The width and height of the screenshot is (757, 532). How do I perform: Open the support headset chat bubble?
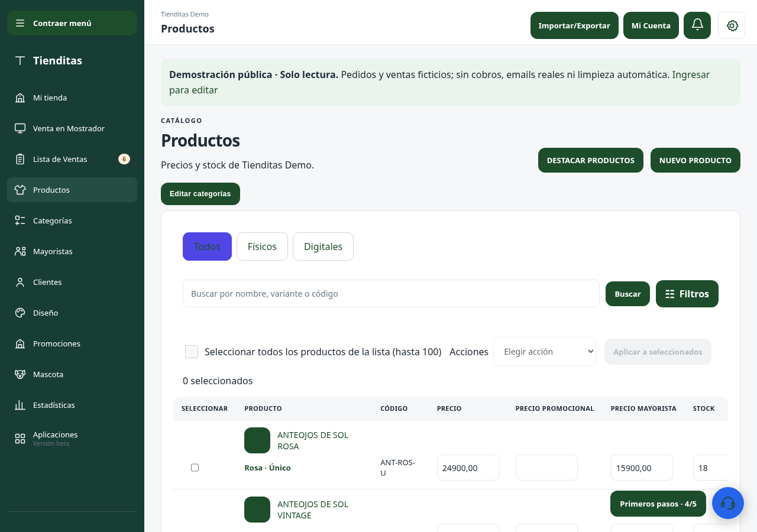coord(728,503)
